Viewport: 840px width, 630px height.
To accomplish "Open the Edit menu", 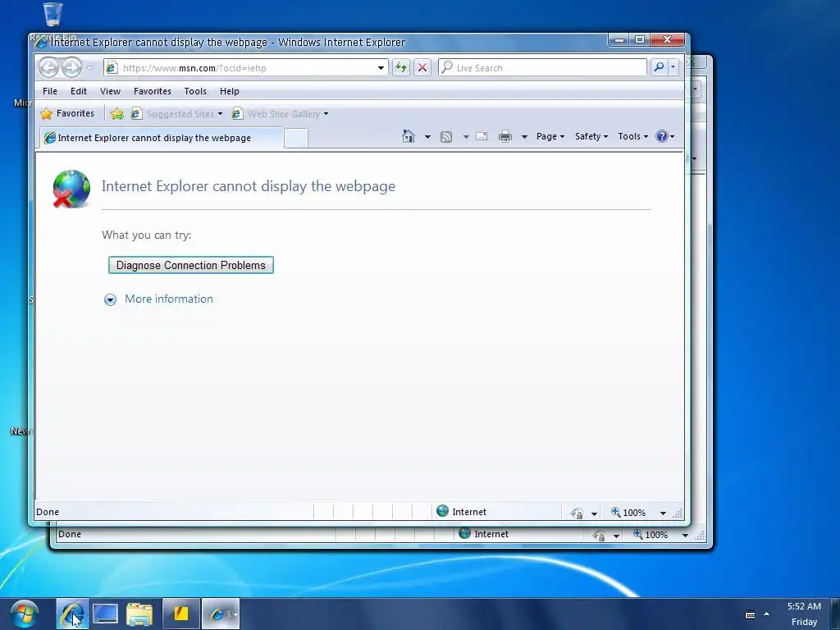I will 78,91.
